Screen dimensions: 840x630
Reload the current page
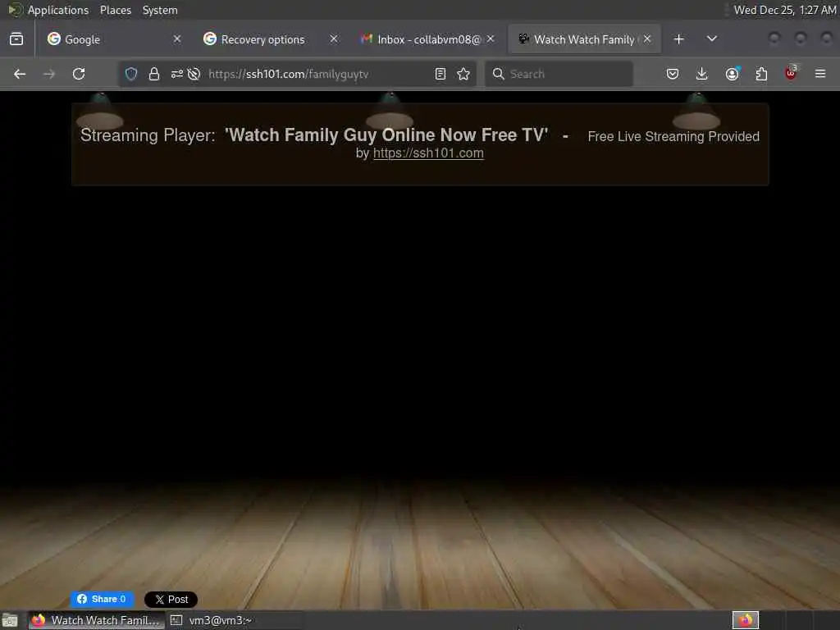[79, 74]
